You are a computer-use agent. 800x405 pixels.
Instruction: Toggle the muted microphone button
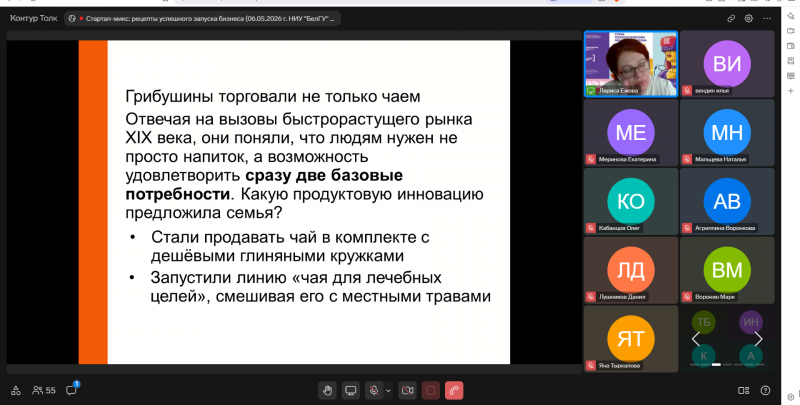[374, 391]
